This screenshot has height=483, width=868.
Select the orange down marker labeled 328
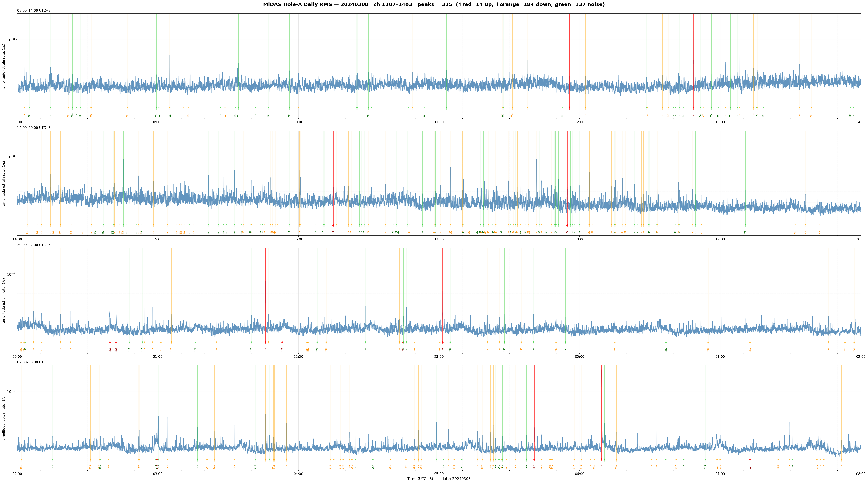coord(778,459)
